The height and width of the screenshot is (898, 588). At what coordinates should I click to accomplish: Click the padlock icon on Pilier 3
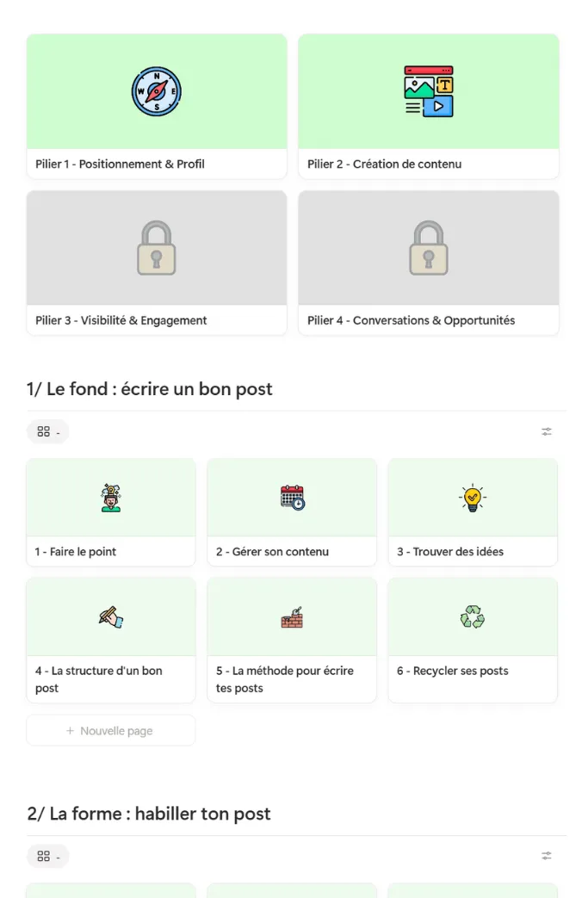point(157,248)
